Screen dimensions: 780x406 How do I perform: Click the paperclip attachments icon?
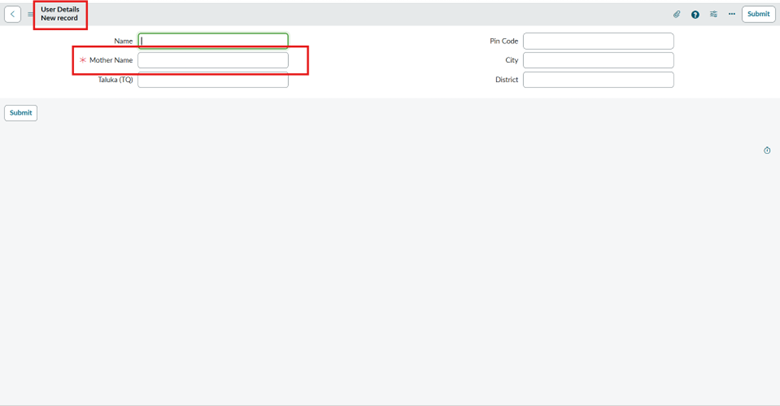pos(677,14)
